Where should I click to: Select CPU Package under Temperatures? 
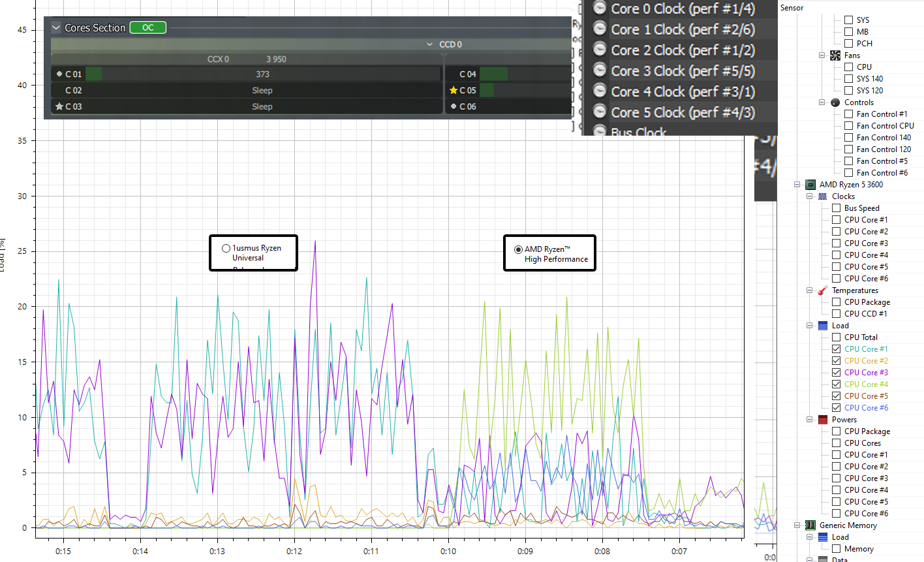point(867,302)
